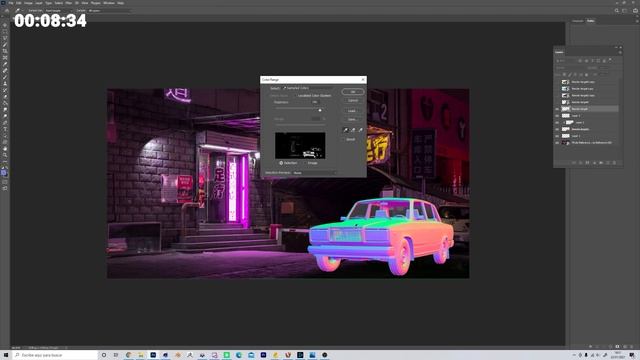Click OK in the Color Range dialog
Screen dimensions: 640x360
click(x=353, y=92)
